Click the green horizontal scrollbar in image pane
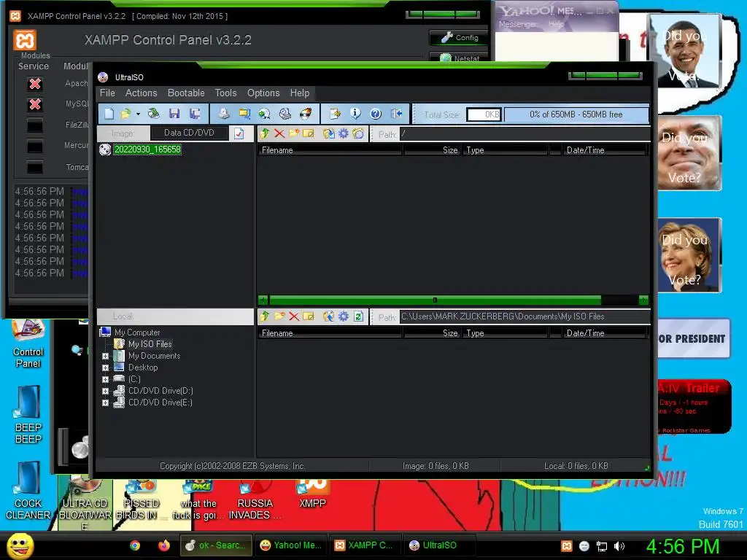 [x=435, y=300]
